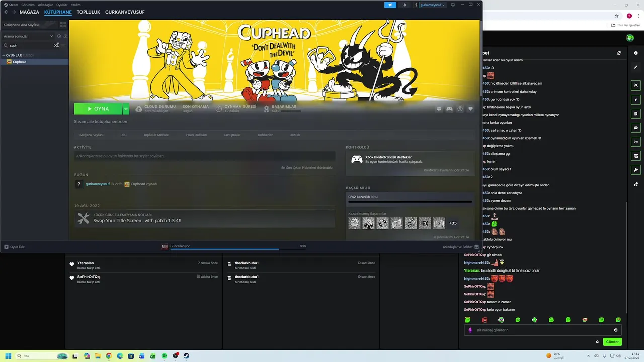Open Arkadaşlar ve Sohbet

tap(460, 247)
